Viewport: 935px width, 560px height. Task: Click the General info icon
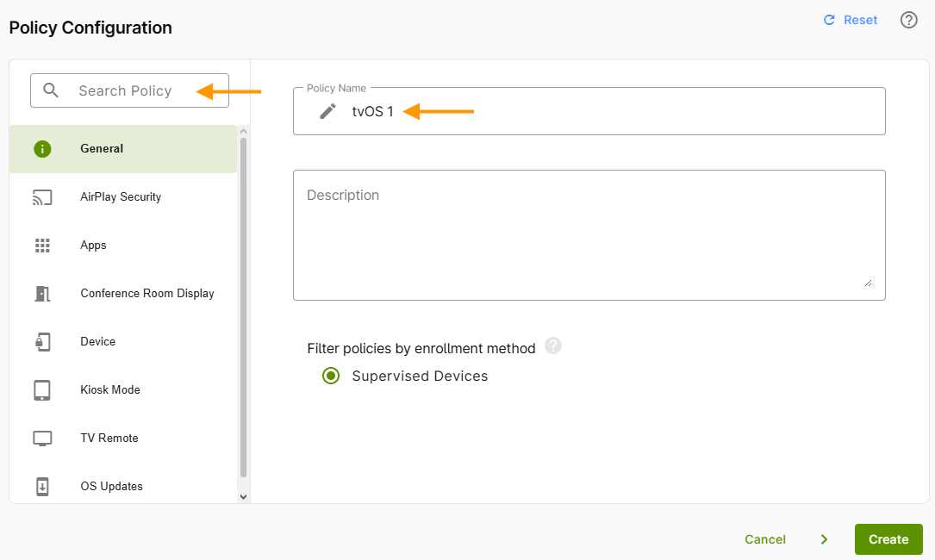pyautogui.click(x=42, y=149)
